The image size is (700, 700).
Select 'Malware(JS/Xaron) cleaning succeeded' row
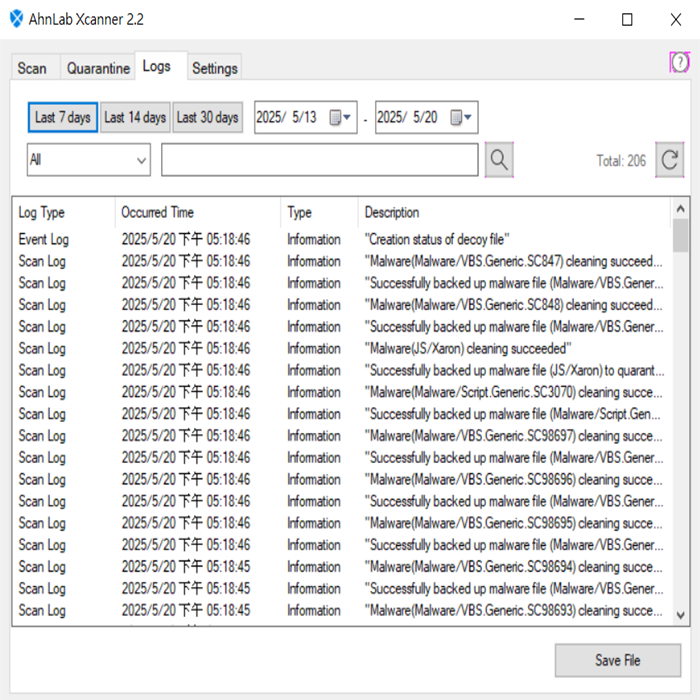(342, 349)
